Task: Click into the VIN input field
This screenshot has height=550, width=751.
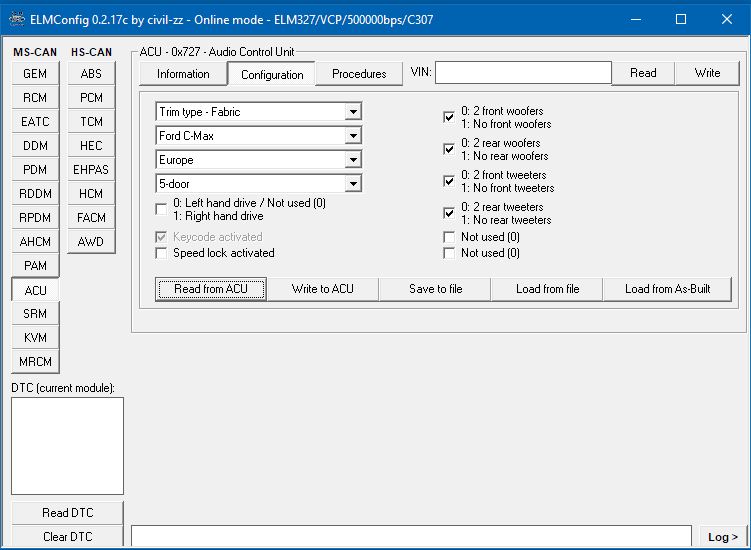Action: [522, 73]
